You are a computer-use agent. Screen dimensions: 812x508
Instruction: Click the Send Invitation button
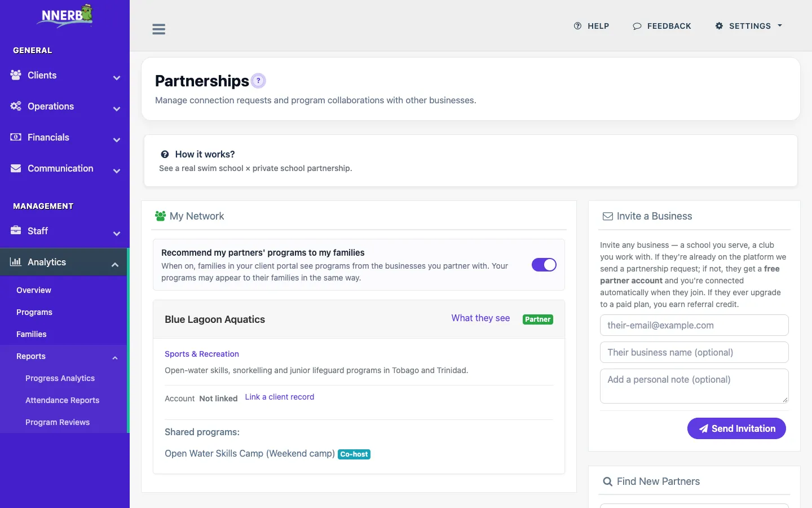point(736,428)
